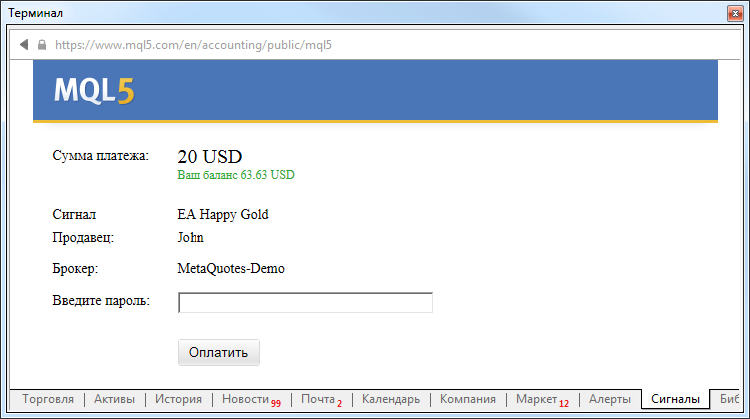Switch to the Алерты tab
Image resolution: width=750 pixels, height=419 pixels.
tap(609, 399)
